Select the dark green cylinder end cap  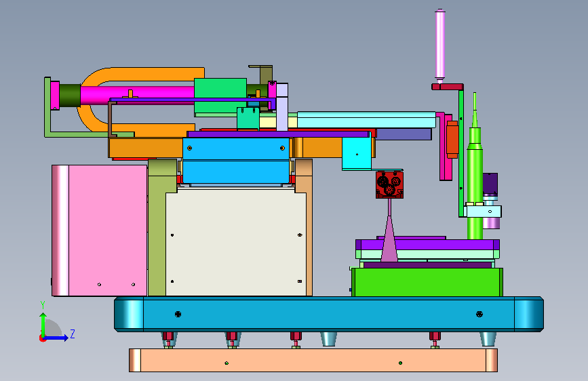(x=70, y=95)
